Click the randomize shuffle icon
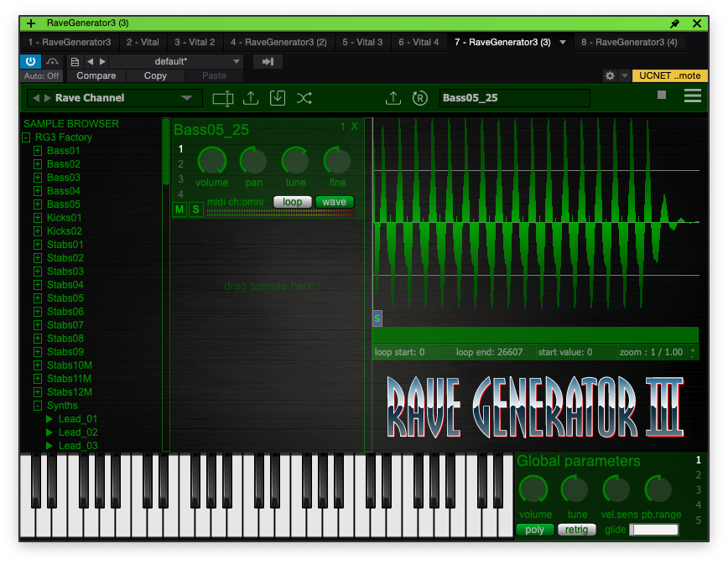728x564 pixels. pos(304,98)
